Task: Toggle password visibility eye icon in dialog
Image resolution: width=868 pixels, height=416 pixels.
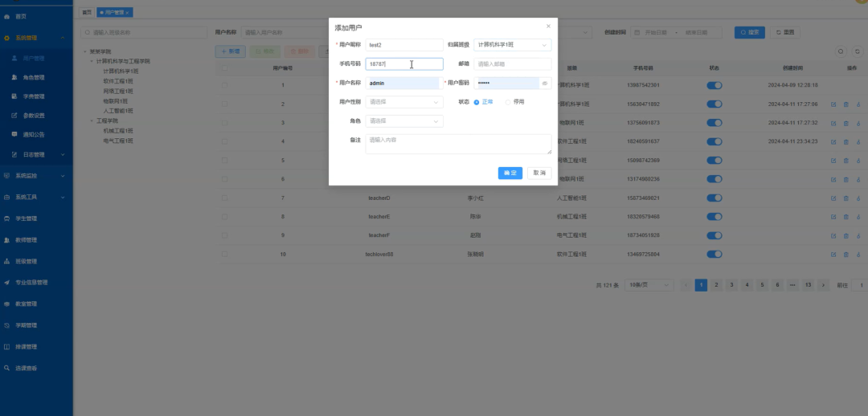Action: coord(545,84)
